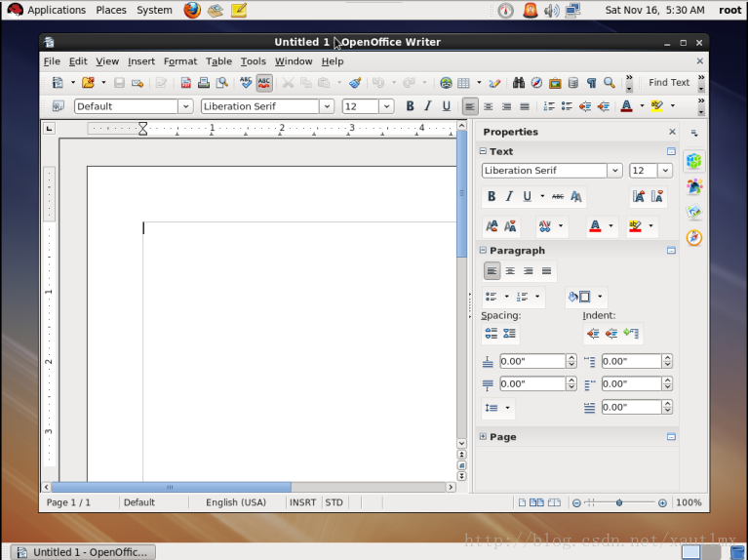This screenshot has height=560, width=748.
Task: Run the Spelling and Grammar check icon
Action: [246, 83]
